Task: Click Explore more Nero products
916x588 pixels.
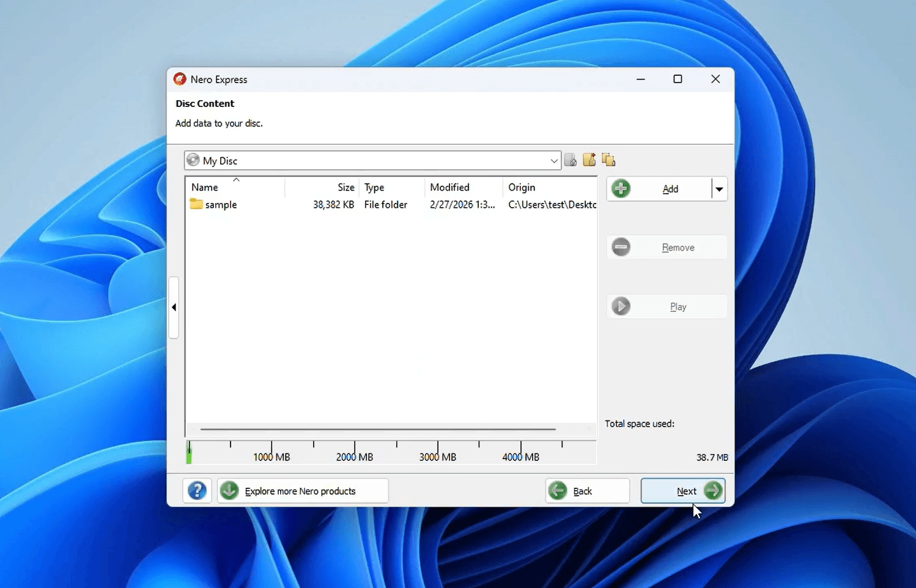Action: pos(303,491)
